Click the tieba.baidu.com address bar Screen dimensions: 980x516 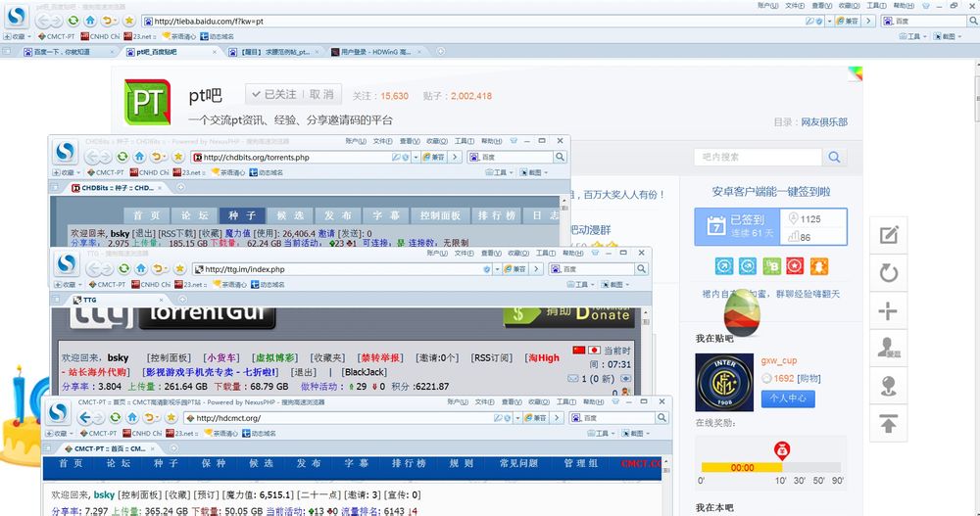tap(473, 21)
